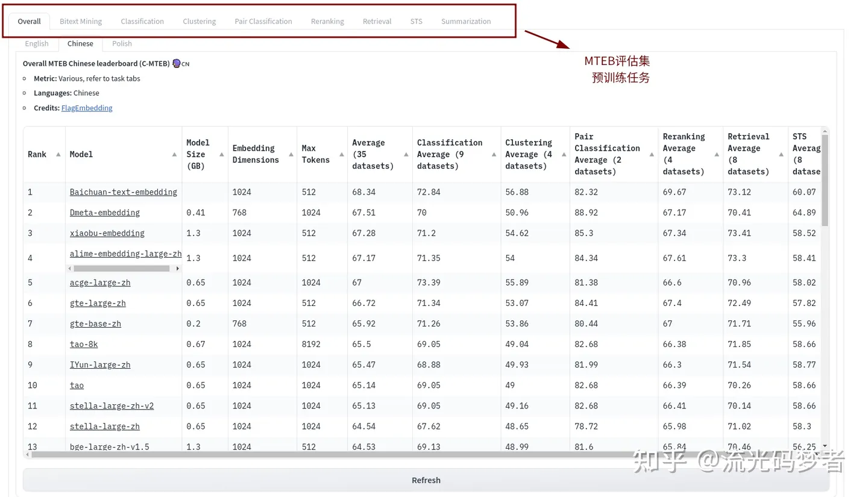Click scroll-left arrow in alime-embedding cell
Image resolution: width=868 pixels, height=497 pixels.
pyautogui.click(x=70, y=268)
